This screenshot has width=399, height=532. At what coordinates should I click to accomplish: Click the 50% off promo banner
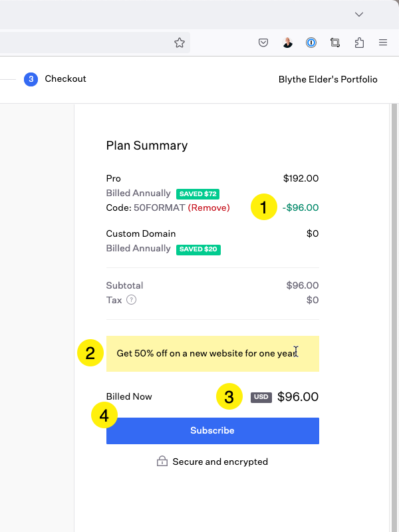coord(213,354)
